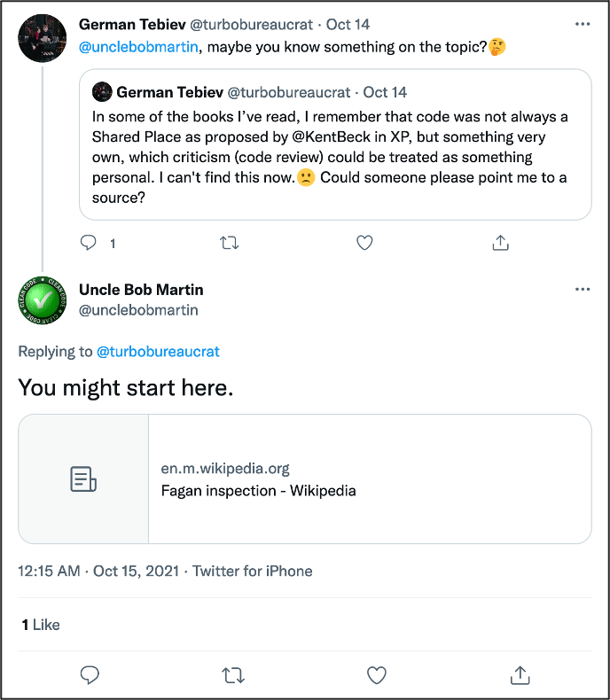
Task: Retweet Uncle Bob Martin's tweet
Action: (x=232, y=675)
